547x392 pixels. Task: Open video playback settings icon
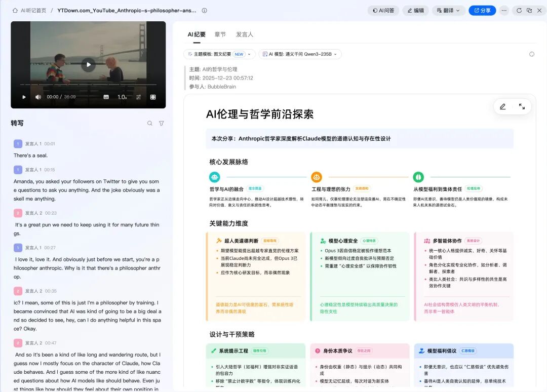tap(138, 97)
